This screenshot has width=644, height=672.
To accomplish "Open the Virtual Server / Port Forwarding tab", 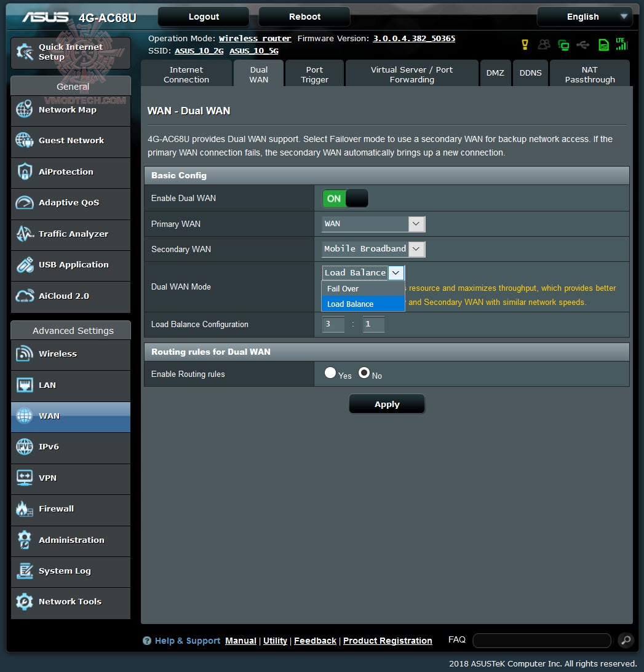I will (411, 74).
